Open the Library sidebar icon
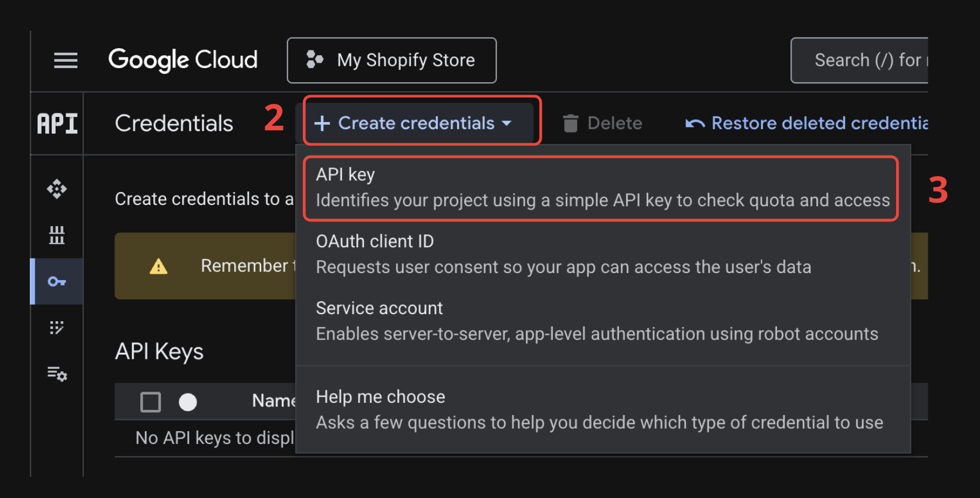This screenshot has width=980, height=498. tap(57, 235)
